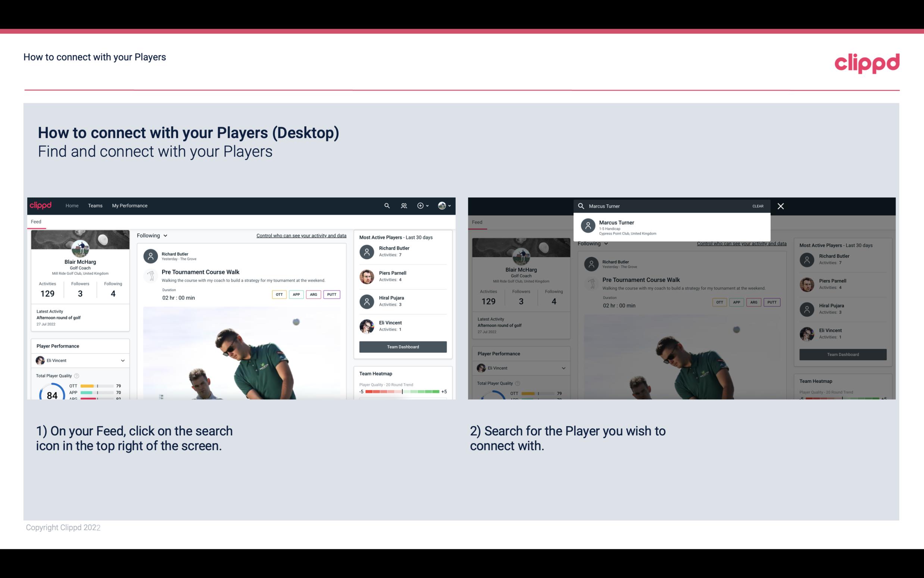Toggle Player Performance visibility for Eli Vincent
The image size is (924, 578).
pyautogui.click(x=122, y=360)
